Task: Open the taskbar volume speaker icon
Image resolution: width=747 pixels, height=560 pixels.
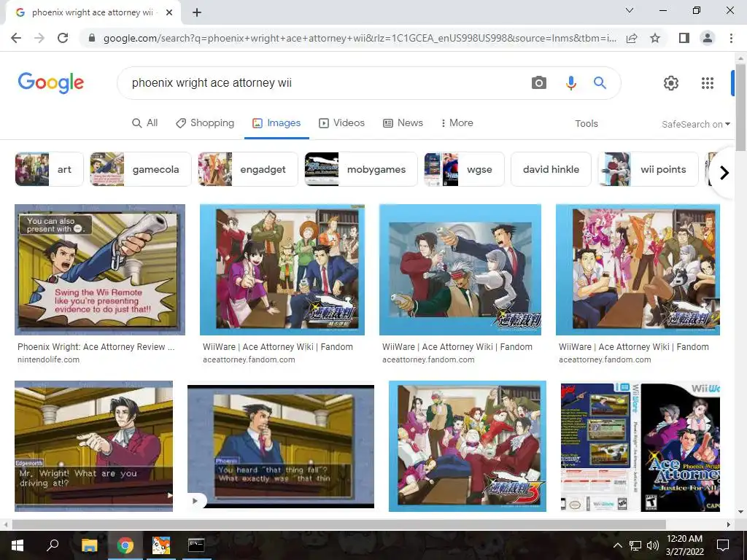Action: (x=653, y=545)
